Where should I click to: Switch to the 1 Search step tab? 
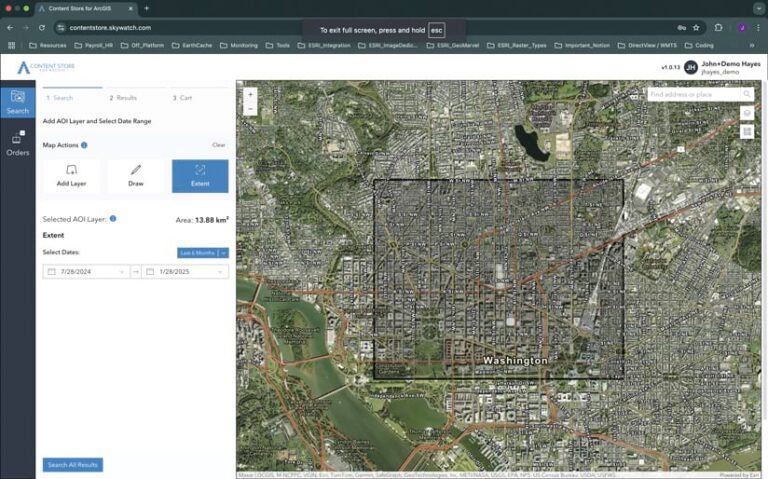60,98
